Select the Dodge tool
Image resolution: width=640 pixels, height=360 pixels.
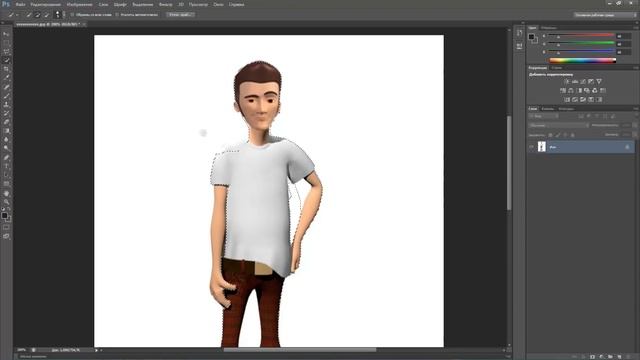tap(6, 148)
